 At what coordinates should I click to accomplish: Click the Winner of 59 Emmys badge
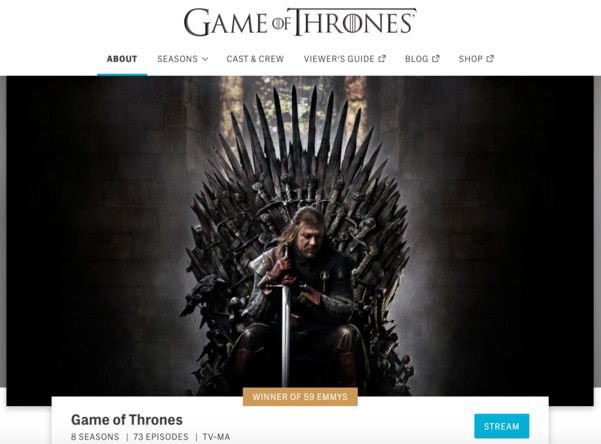point(300,396)
